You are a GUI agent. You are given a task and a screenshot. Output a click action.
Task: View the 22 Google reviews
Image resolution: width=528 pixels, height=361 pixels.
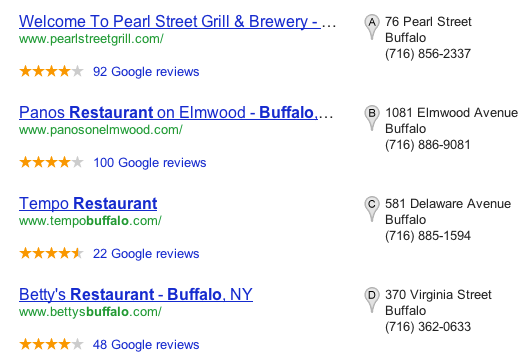(146, 254)
